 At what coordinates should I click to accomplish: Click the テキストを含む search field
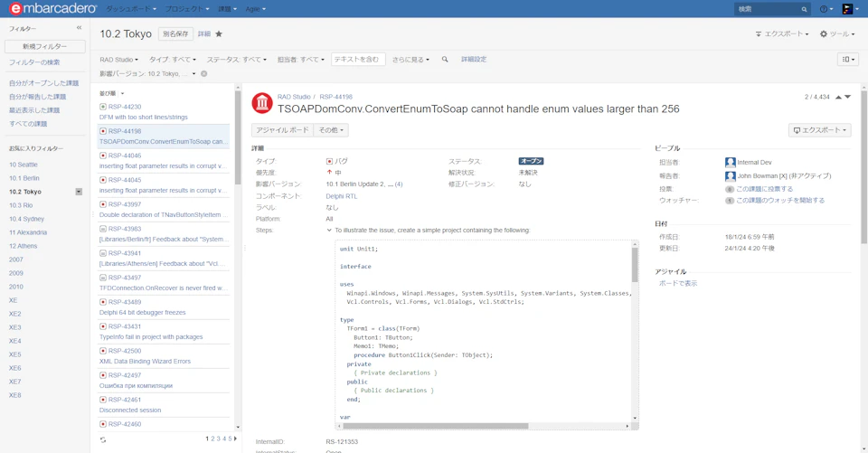[x=358, y=60]
